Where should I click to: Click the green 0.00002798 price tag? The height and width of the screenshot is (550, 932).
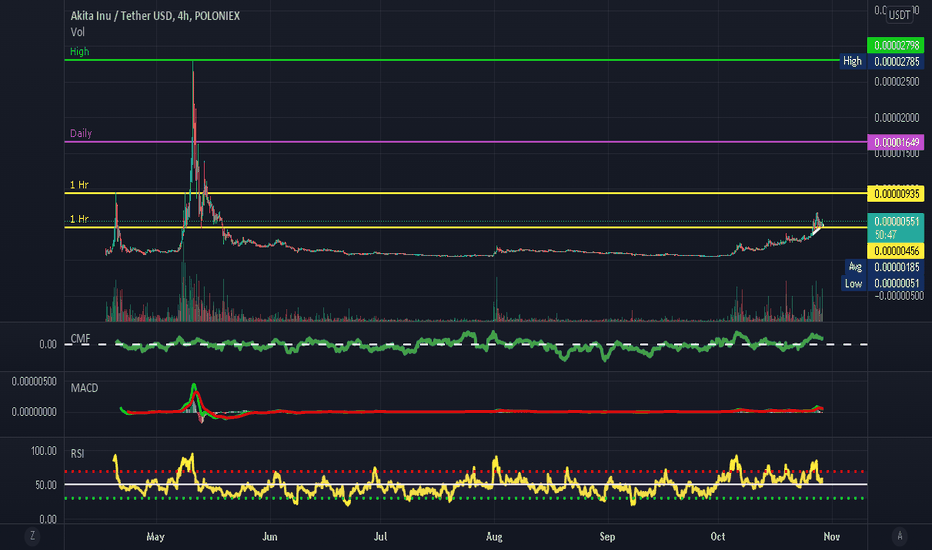coord(896,45)
